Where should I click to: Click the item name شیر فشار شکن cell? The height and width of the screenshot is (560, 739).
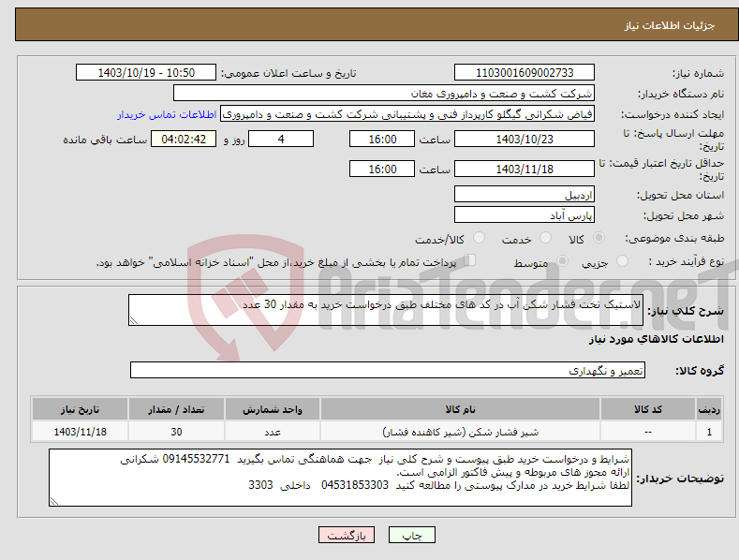(x=460, y=432)
